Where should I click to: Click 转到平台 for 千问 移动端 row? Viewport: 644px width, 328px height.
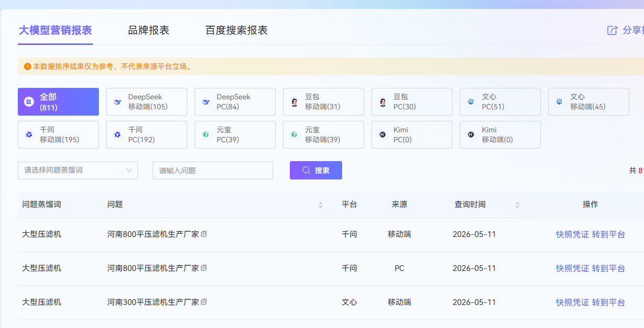[608, 234]
